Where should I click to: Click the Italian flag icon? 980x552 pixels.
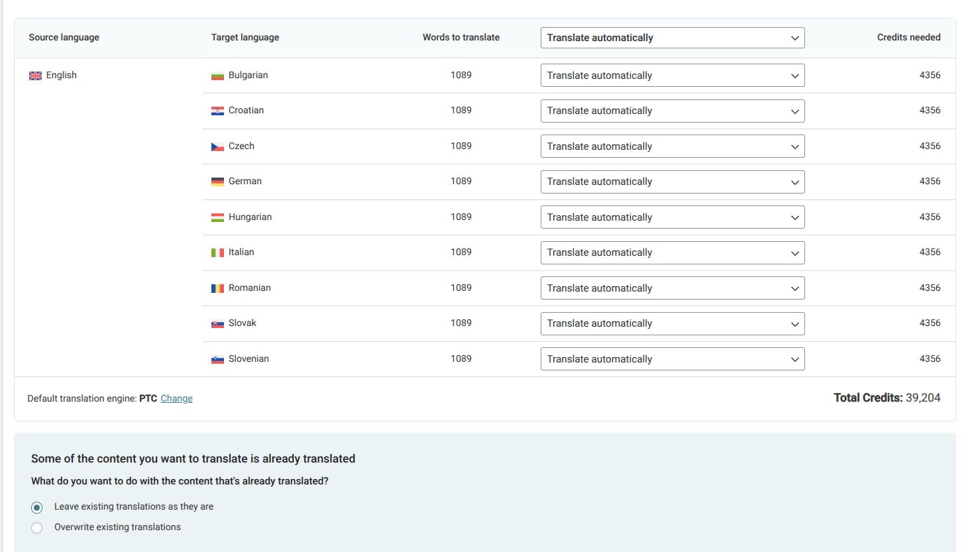[217, 252]
